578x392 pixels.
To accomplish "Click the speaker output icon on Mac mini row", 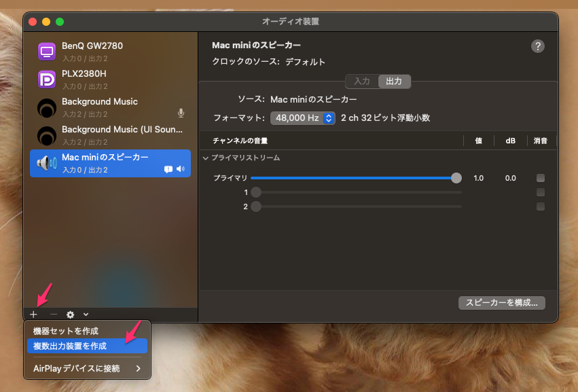I will [x=181, y=169].
